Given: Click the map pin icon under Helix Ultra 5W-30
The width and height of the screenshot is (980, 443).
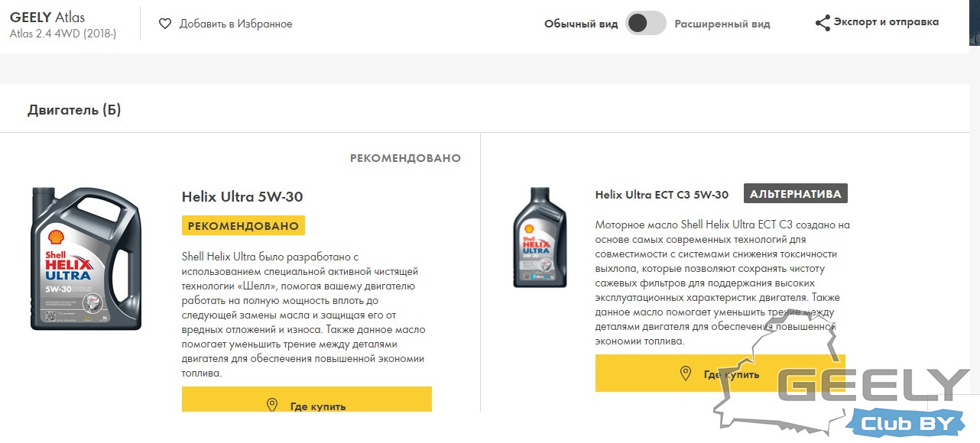Looking at the screenshot, I should 271,405.
